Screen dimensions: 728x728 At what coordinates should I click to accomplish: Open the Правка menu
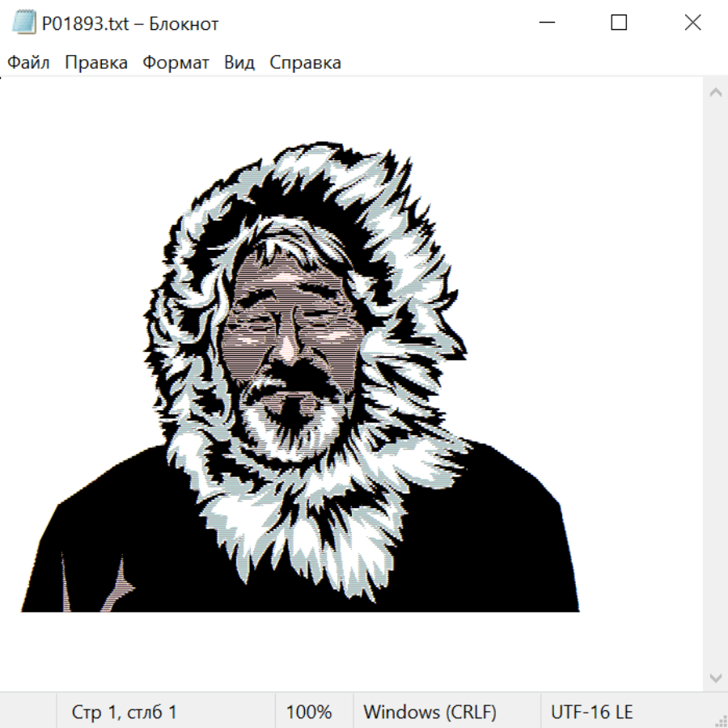click(x=95, y=63)
